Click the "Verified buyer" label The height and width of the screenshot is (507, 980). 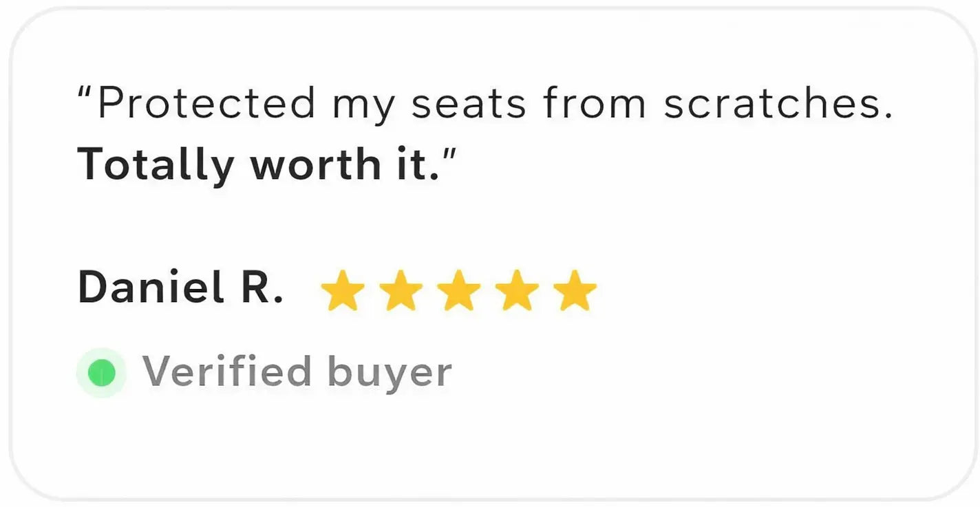pyautogui.click(x=297, y=372)
